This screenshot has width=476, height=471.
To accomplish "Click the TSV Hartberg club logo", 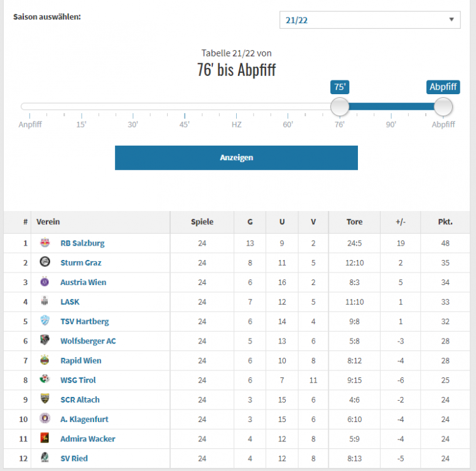I will pyautogui.click(x=45, y=321).
